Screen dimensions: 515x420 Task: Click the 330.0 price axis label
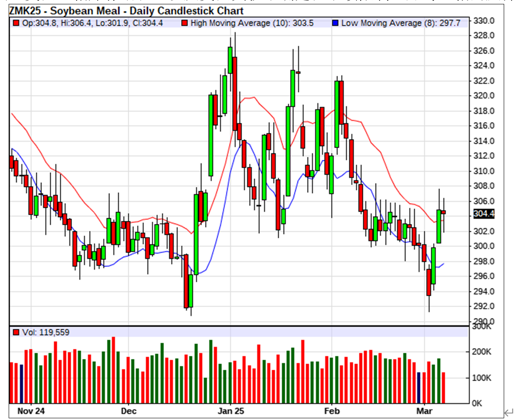click(484, 21)
